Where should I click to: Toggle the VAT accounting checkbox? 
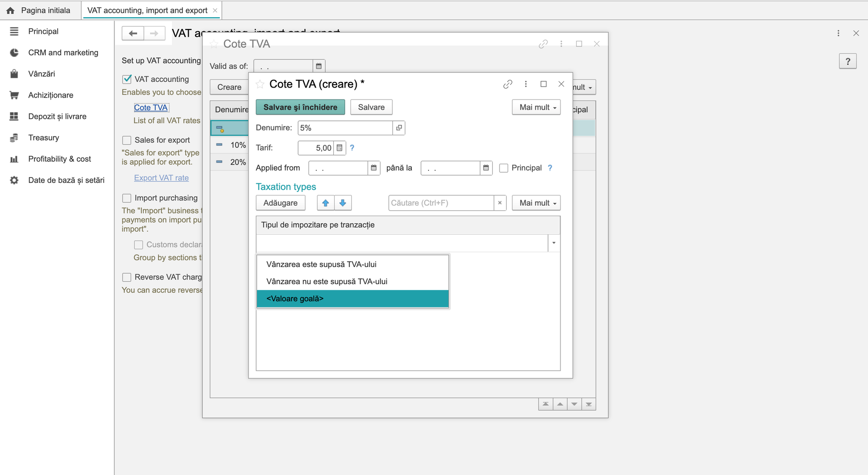[127, 79]
